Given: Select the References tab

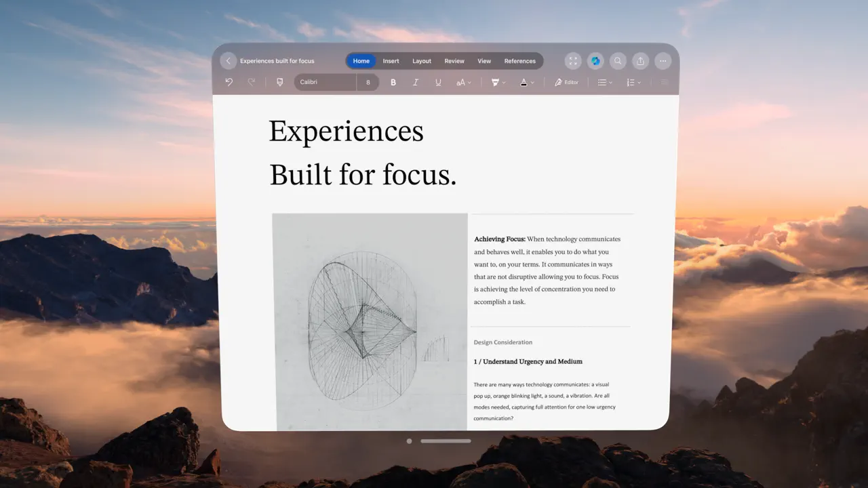Looking at the screenshot, I should [x=520, y=61].
